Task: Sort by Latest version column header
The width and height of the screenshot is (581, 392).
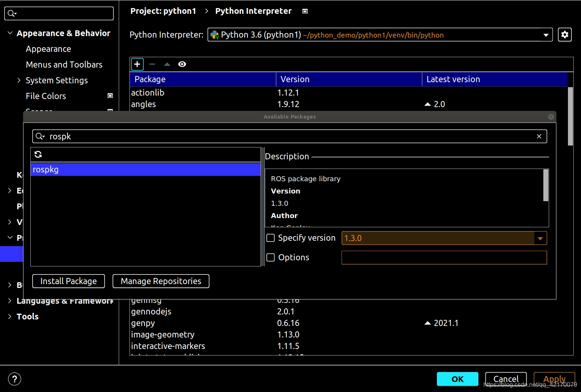Action: (x=495, y=79)
